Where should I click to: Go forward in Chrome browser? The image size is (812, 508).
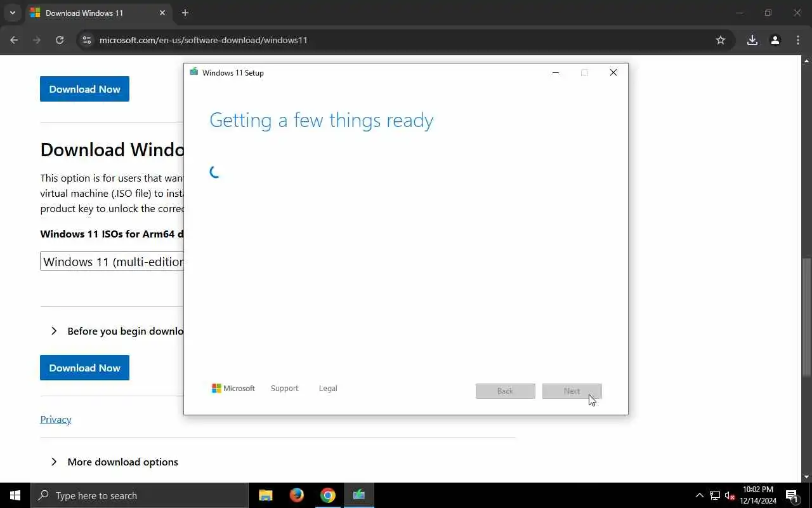pyautogui.click(x=37, y=40)
